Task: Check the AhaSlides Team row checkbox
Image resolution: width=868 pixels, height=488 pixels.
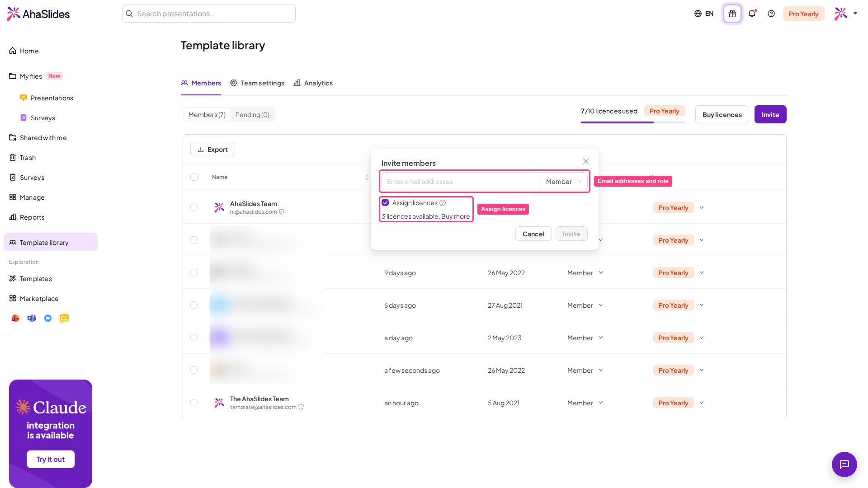Action: point(194,207)
